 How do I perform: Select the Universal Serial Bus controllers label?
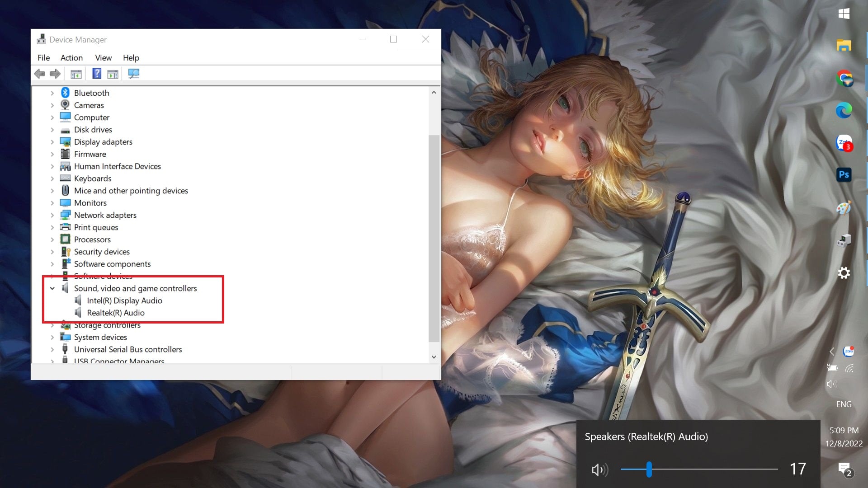128,349
